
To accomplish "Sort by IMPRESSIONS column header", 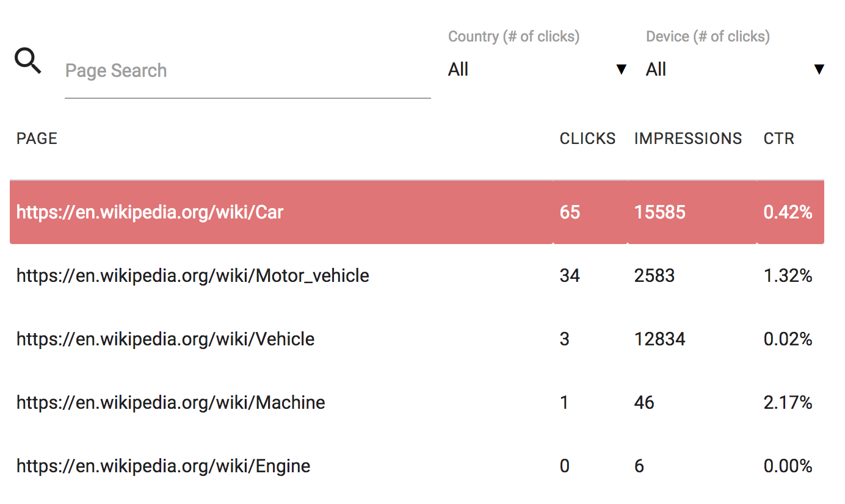I will click(x=688, y=139).
